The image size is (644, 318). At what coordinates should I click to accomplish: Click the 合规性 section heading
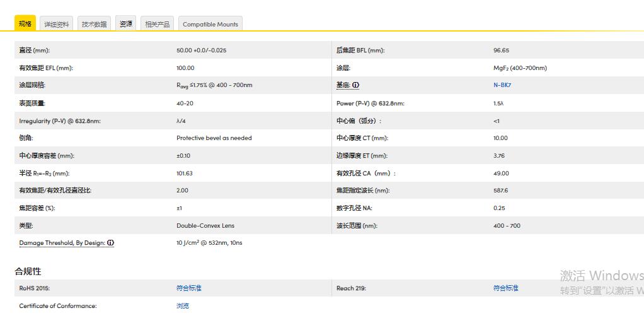[x=28, y=271]
